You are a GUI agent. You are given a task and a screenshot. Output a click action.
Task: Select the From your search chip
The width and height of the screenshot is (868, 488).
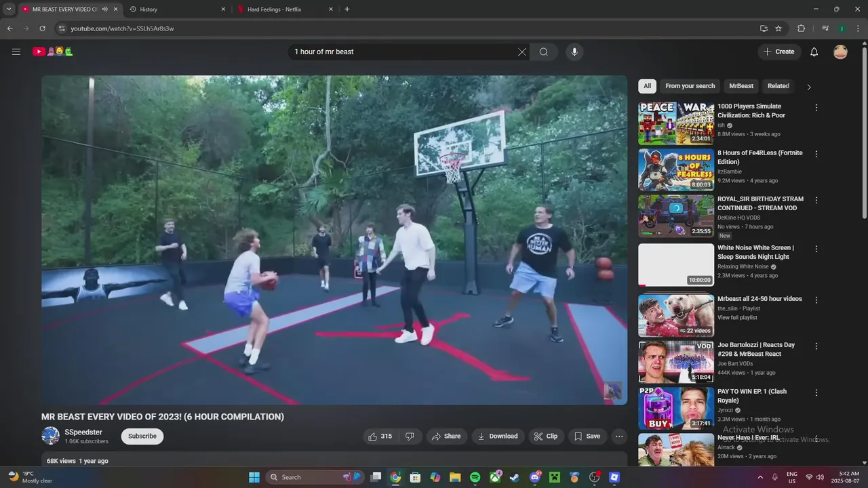(690, 86)
